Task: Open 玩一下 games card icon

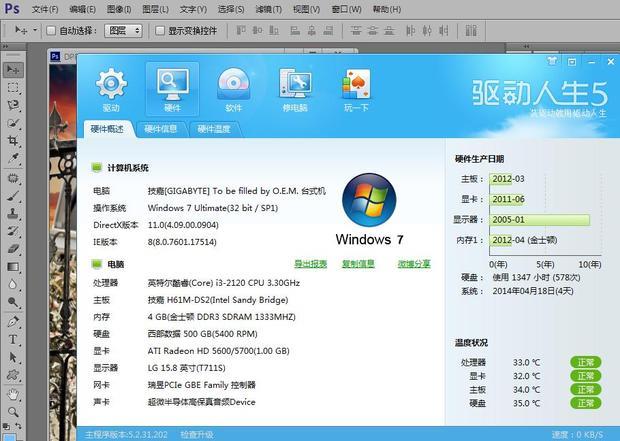Action: pyautogui.click(x=356, y=89)
